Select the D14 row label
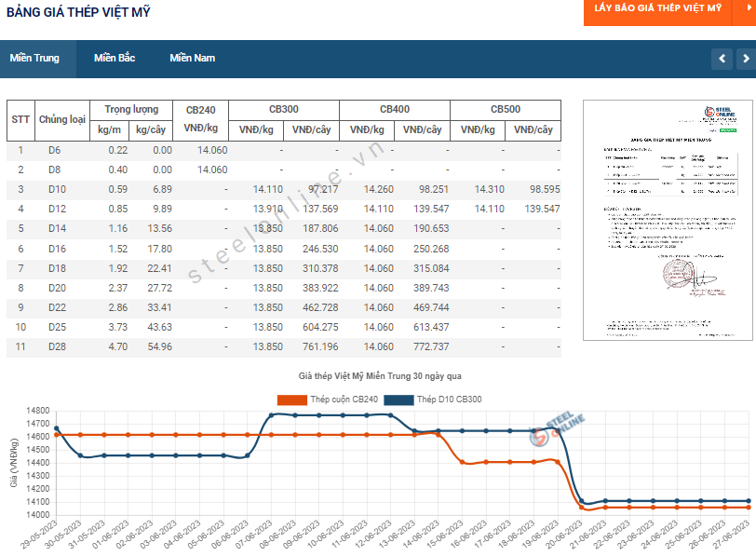Screen dimensions: 756x556 [x=57, y=228]
